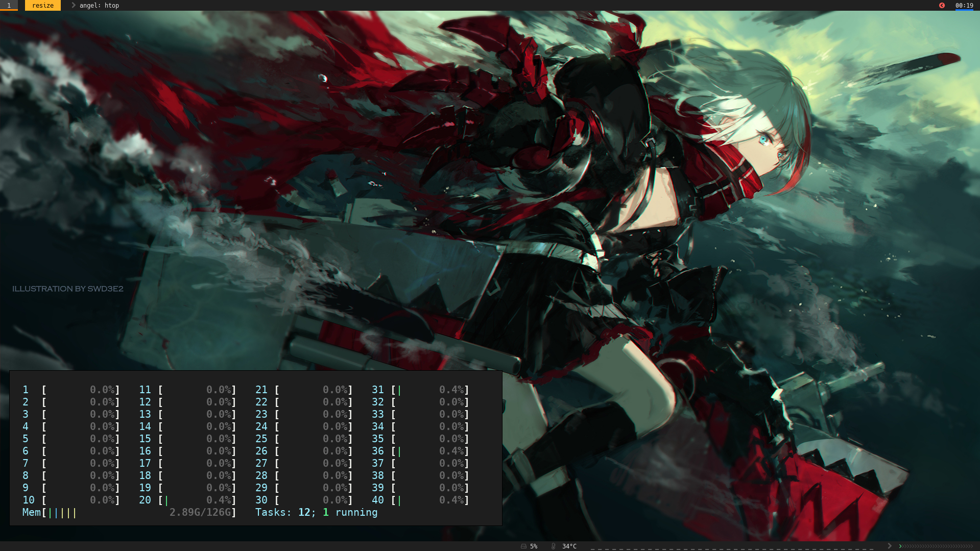The image size is (980, 551).
Task: Click the CPU 31 usage meter bar
Action: [x=429, y=390]
